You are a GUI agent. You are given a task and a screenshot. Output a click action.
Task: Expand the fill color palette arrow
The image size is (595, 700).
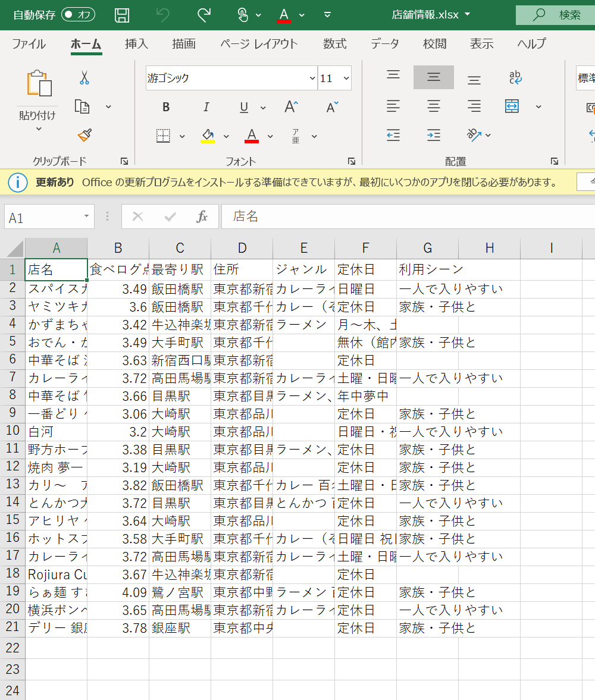point(226,136)
